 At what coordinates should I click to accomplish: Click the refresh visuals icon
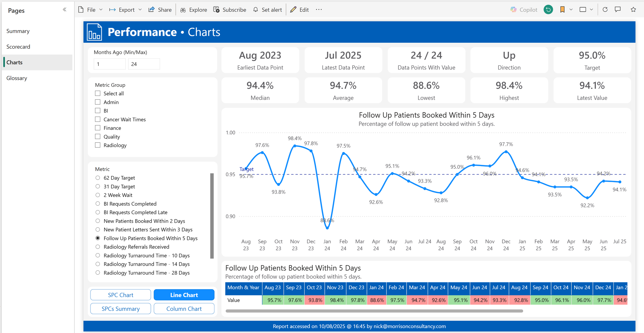click(605, 10)
